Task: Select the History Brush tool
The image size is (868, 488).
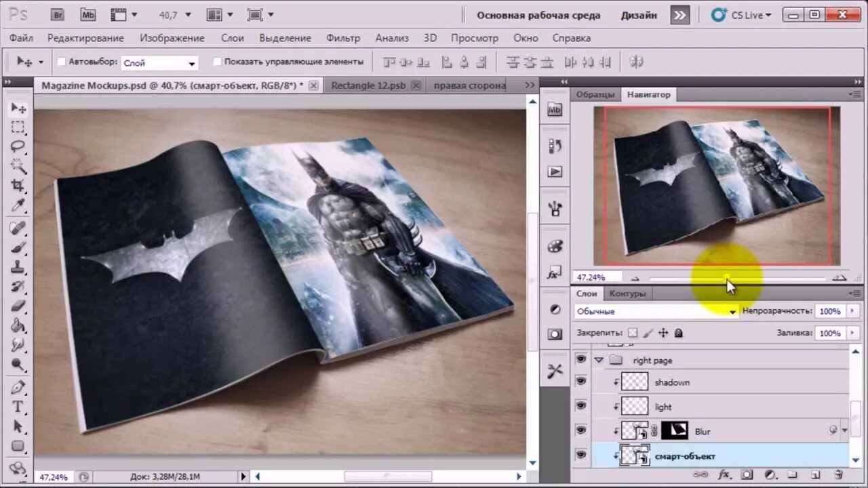Action: pyautogui.click(x=18, y=286)
